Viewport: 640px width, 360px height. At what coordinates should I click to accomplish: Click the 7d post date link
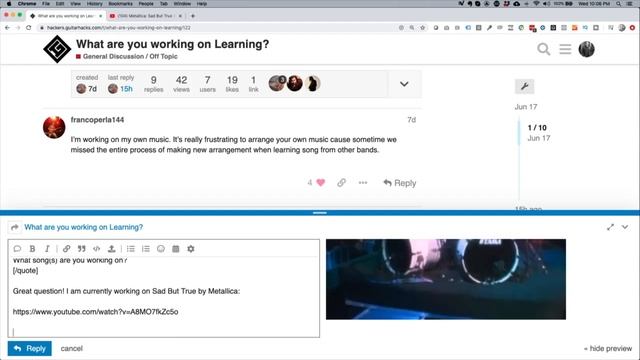click(x=411, y=120)
